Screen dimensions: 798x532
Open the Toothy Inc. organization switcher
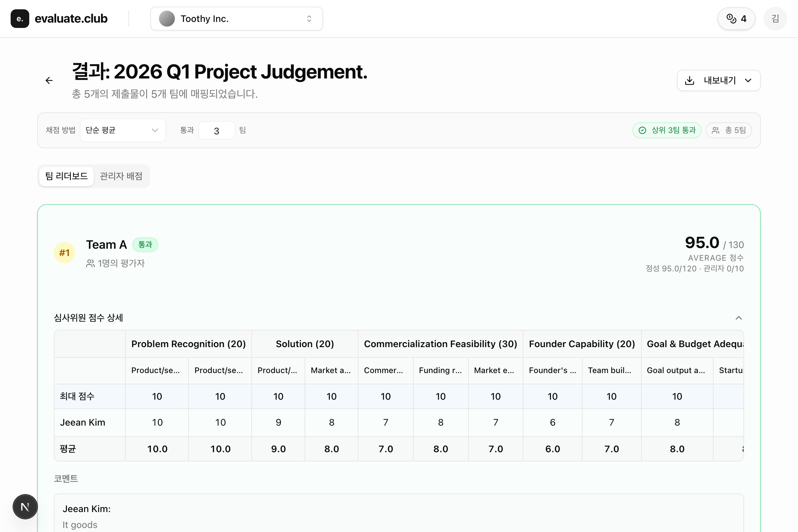(236, 19)
